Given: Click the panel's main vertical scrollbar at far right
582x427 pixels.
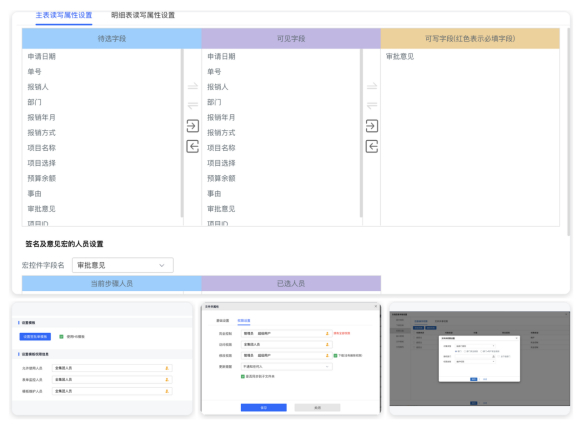Looking at the screenshot, I should (x=568, y=132).
